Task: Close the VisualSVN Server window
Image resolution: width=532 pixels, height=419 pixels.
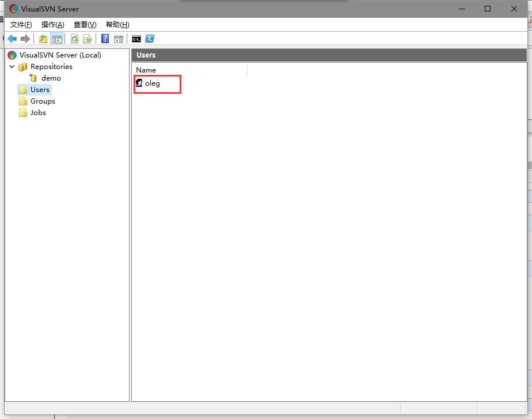Action: [x=514, y=9]
